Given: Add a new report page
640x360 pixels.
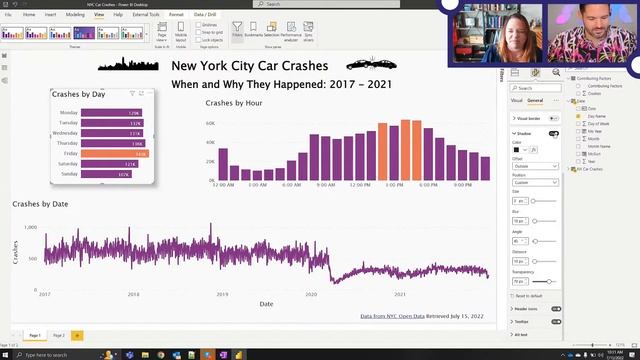Looking at the screenshot, I should [x=77, y=336].
